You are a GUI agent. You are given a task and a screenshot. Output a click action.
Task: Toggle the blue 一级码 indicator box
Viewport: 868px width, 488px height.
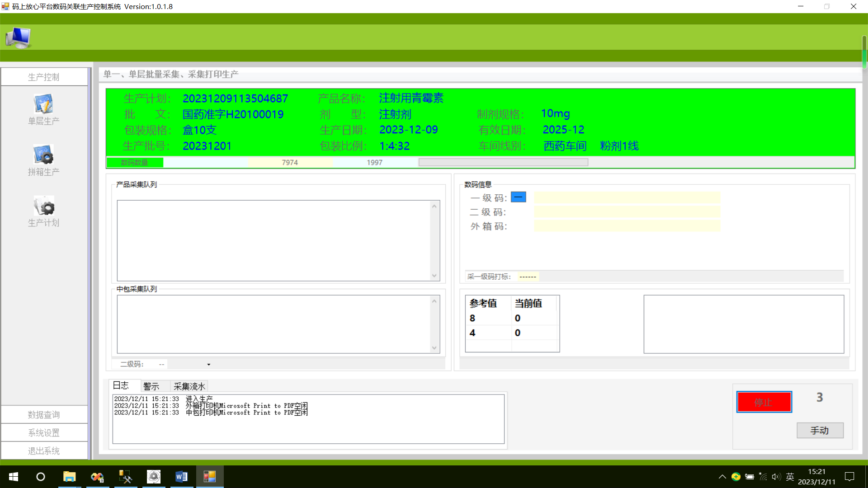[518, 197]
